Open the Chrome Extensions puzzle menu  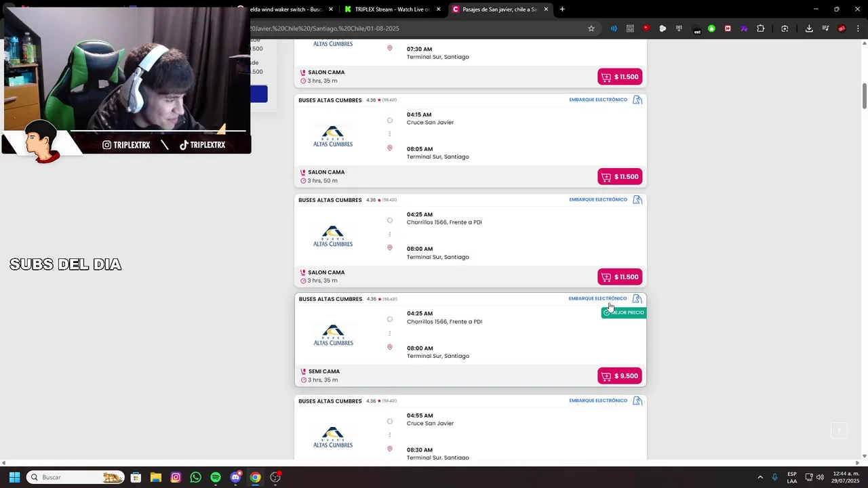coord(760,28)
